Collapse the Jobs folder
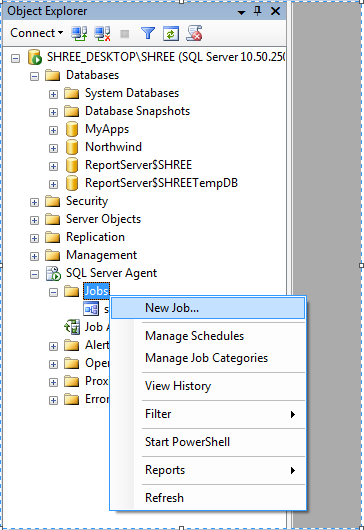The height and width of the screenshot is (530, 364). [53, 292]
